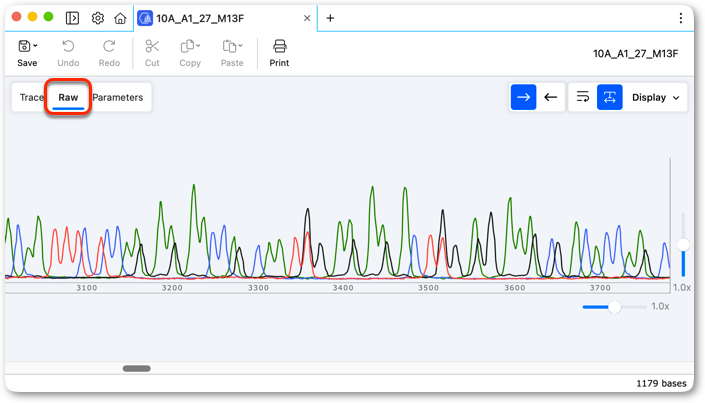Toggle the sidebar panel icon
This screenshot has width=705, height=403.
pyautogui.click(x=72, y=18)
